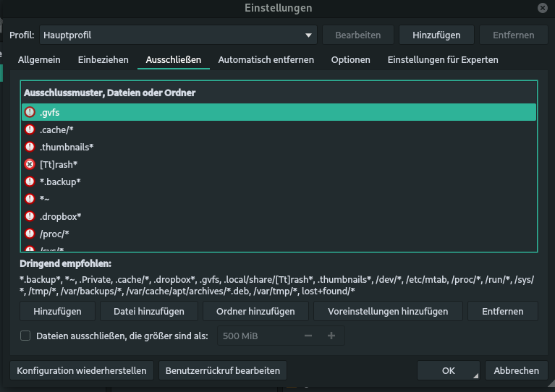
Task: Click the warning icon beside .dropbox*
Action: (x=30, y=216)
